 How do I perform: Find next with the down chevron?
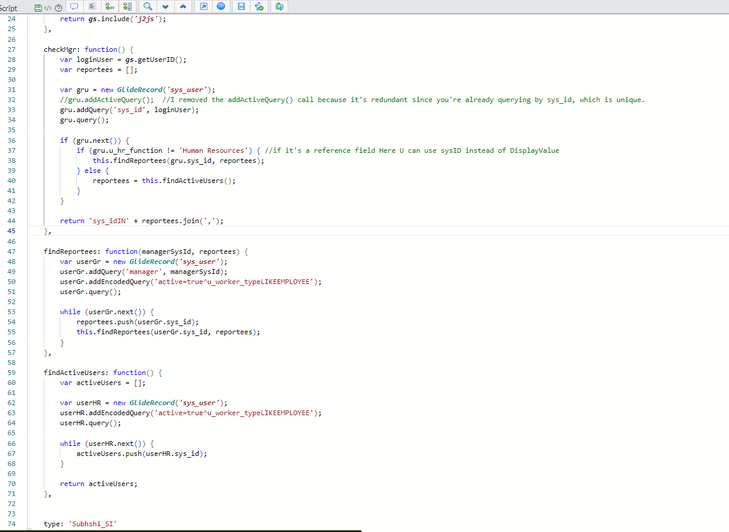pyautogui.click(x=166, y=7)
